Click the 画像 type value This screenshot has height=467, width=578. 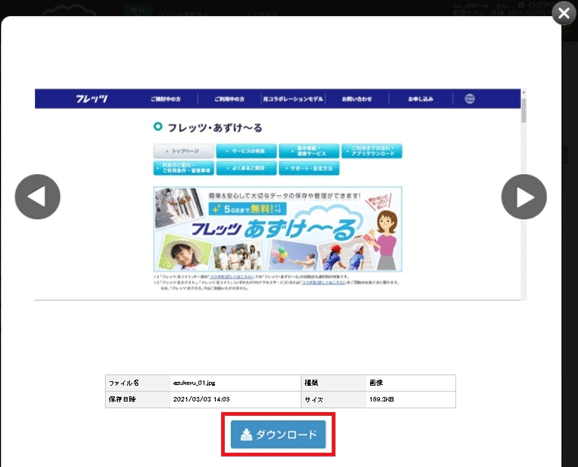click(376, 383)
